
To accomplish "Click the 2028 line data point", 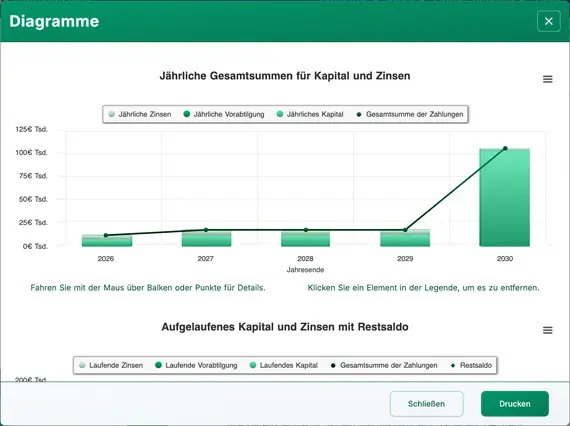I will coord(306,230).
